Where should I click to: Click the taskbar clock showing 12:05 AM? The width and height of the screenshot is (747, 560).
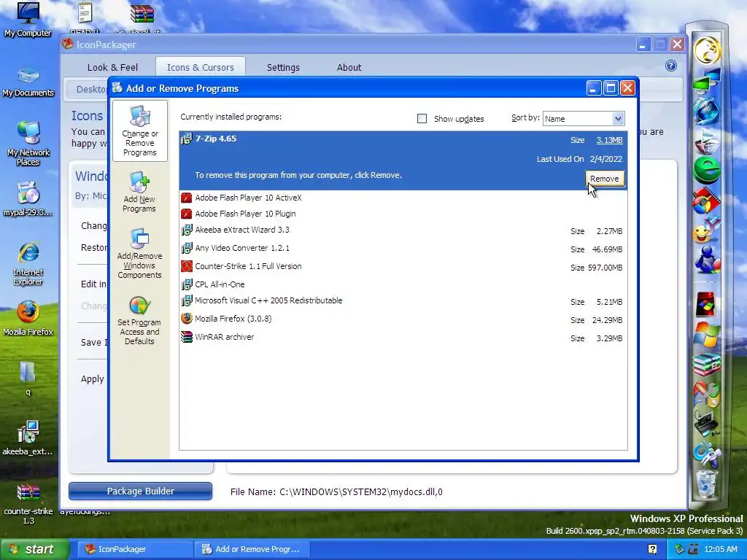pos(720,550)
